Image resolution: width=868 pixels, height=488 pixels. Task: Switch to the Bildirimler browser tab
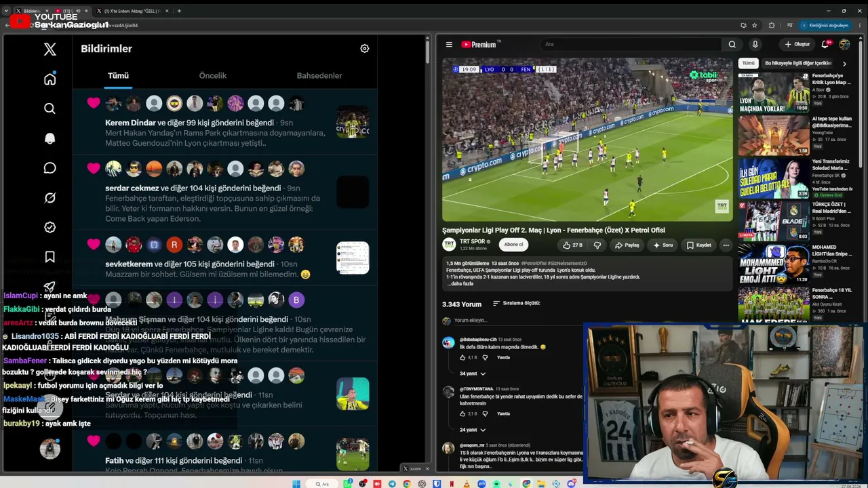pos(32,11)
